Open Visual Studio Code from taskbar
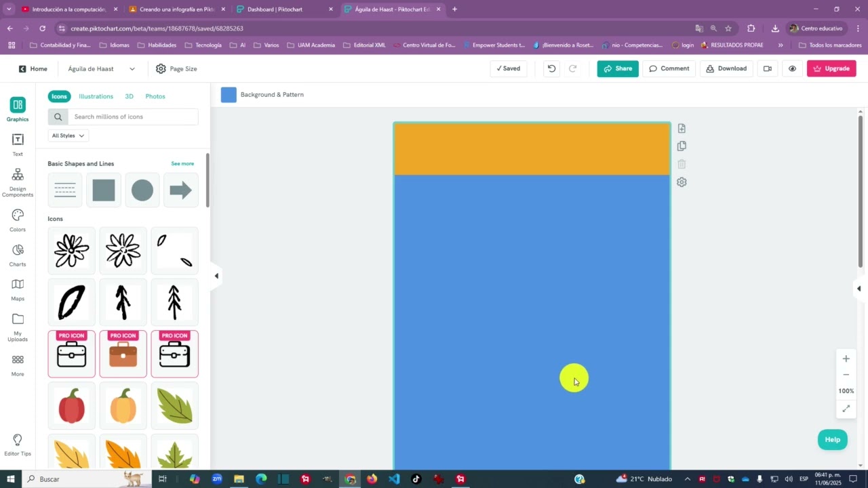Image resolution: width=868 pixels, height=488 pixels. tap(394, 479)
